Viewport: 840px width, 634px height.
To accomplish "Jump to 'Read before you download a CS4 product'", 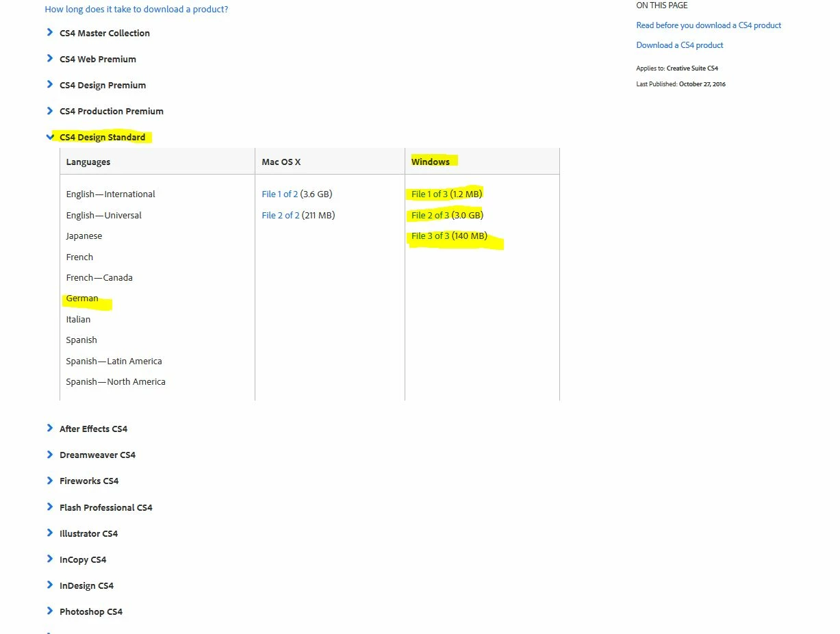I will click(x=709, y=25).
